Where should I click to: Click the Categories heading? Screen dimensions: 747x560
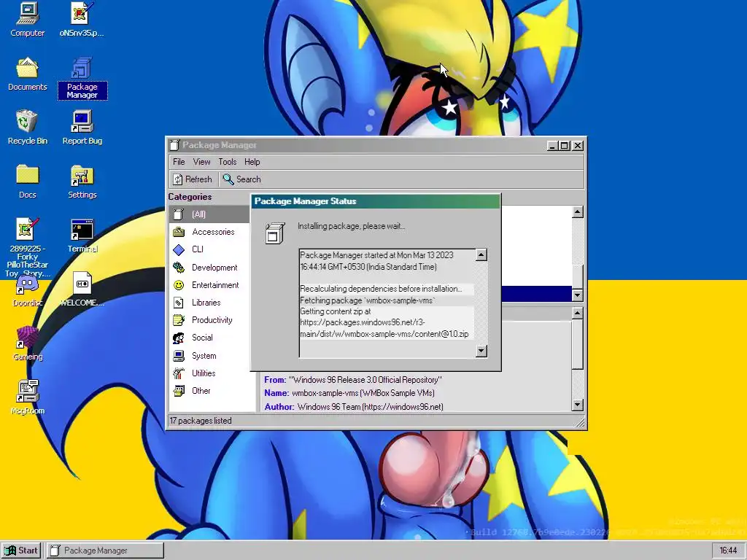pos(190,197)
